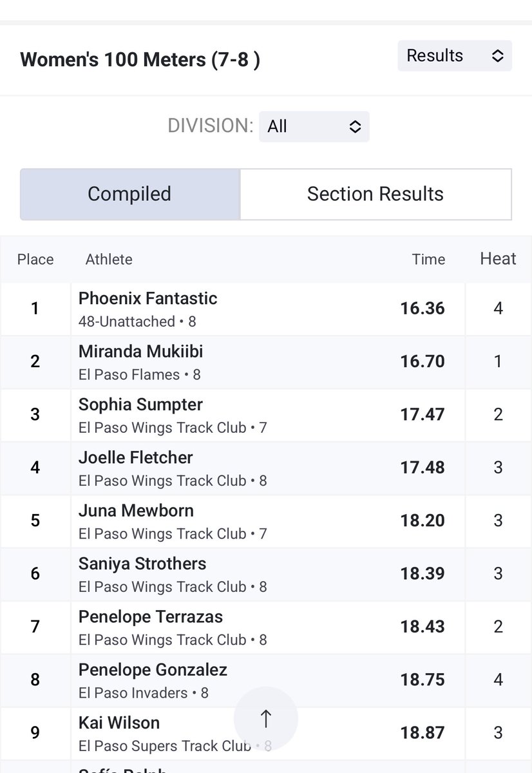Click the 16.36 winning time
The width and height of the screenshot is (532, 773).
click(423, 309)
